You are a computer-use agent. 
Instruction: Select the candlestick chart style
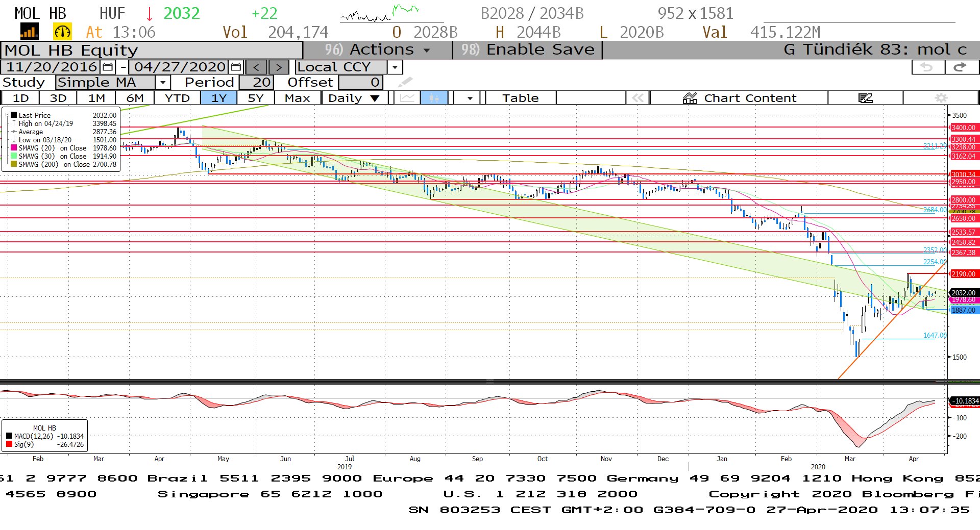tap(434, 98)
